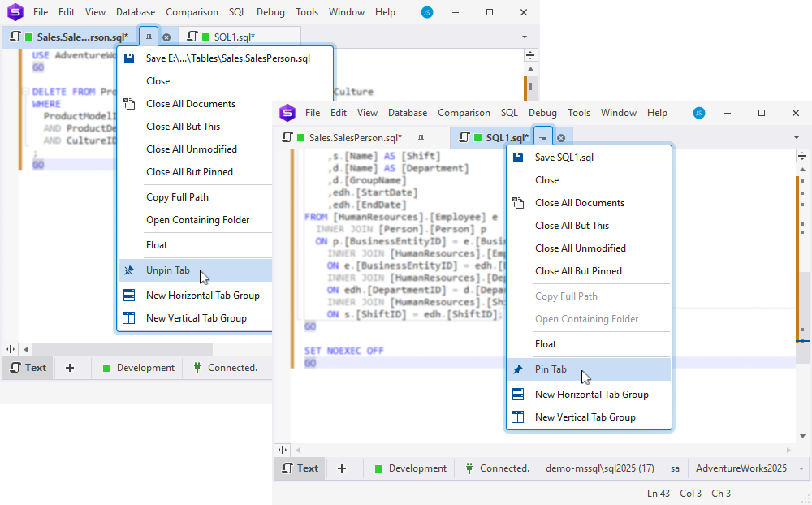Click the green Development category square in front status bar
812x505 pixels.
(378, 468)
